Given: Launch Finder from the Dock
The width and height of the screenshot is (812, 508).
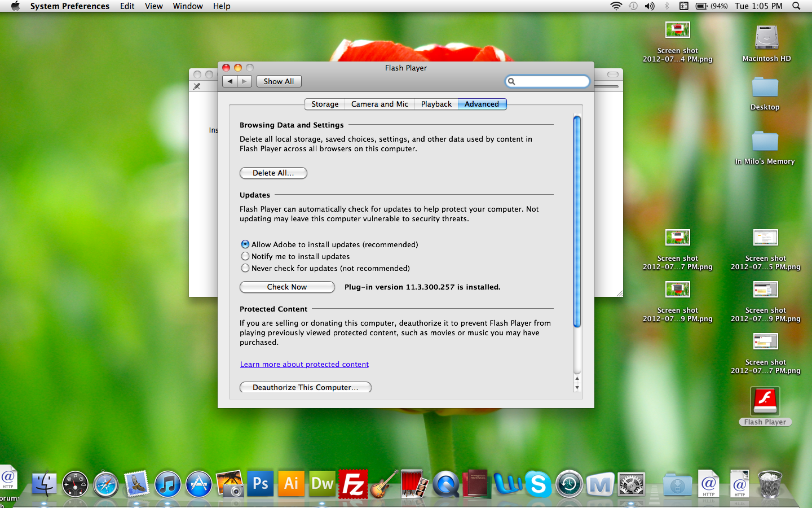Looking at the screenshot, I should pyautogui.click(x=45, y=484).
